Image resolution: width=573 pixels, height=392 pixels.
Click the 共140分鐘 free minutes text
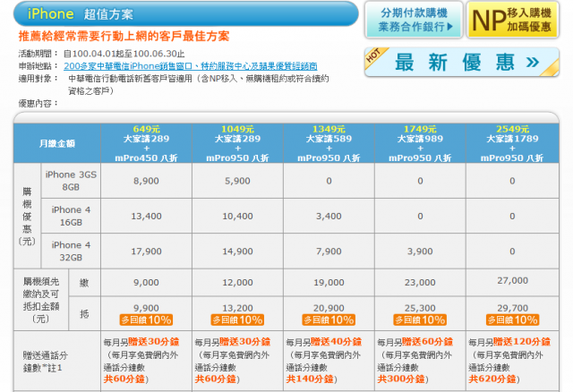pyautogui.click(x=310, y=379)
